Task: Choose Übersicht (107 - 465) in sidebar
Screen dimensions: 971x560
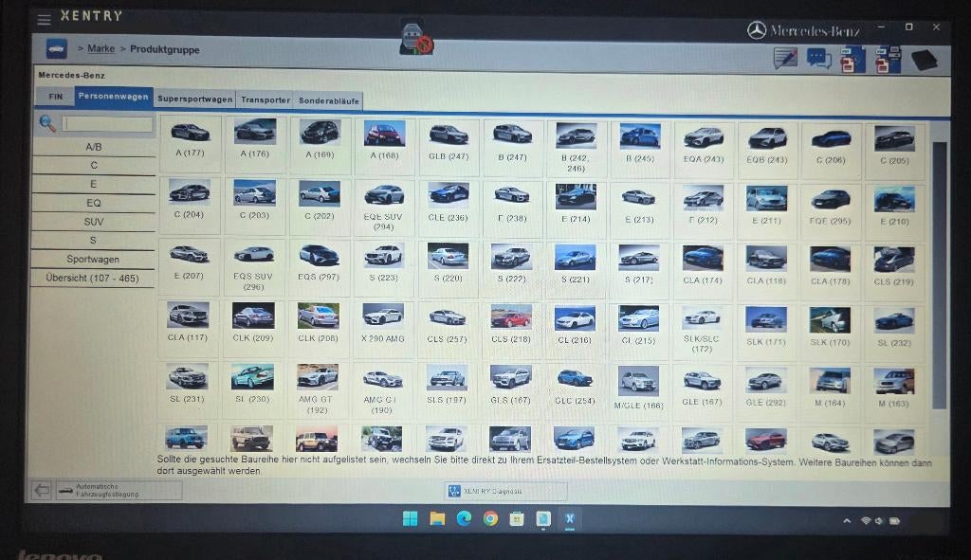Action: click(x=93, y=278)
